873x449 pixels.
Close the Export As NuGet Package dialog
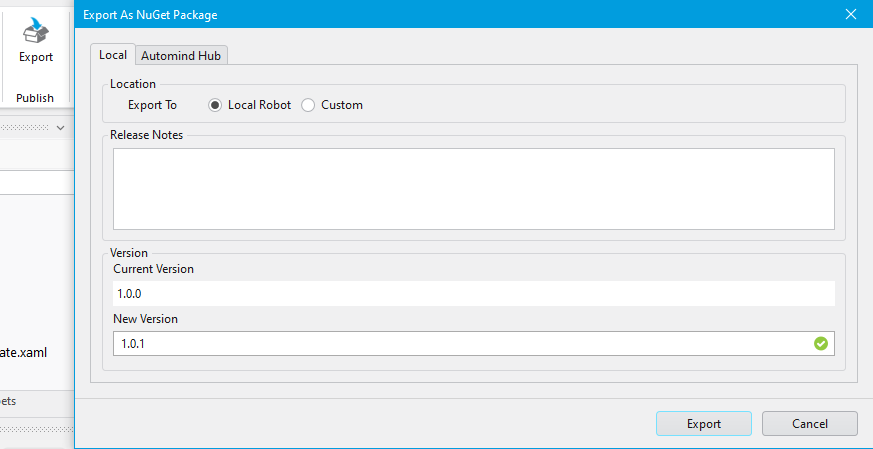[851, 14]
